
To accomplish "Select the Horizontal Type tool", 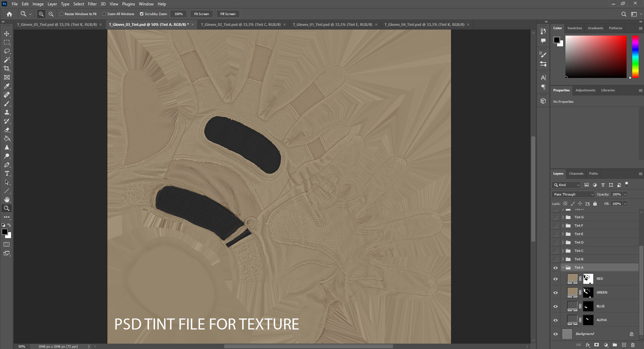I will click(x=7, y=173).
